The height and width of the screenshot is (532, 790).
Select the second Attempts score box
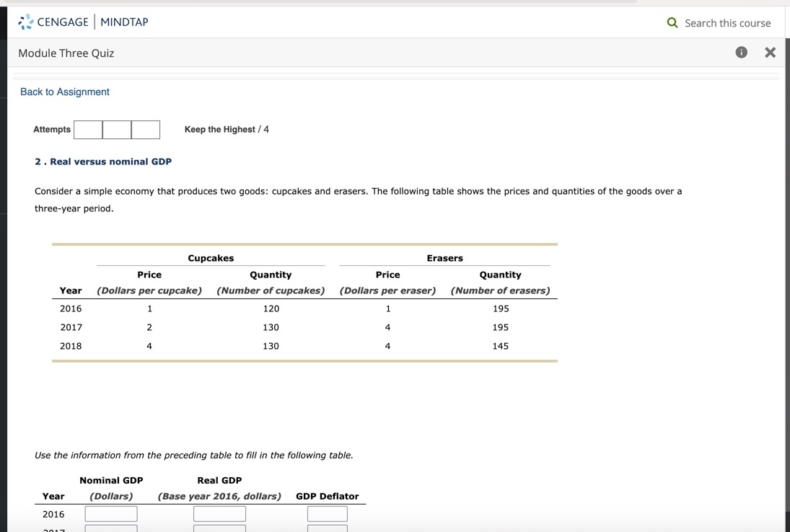pos(117,130)
